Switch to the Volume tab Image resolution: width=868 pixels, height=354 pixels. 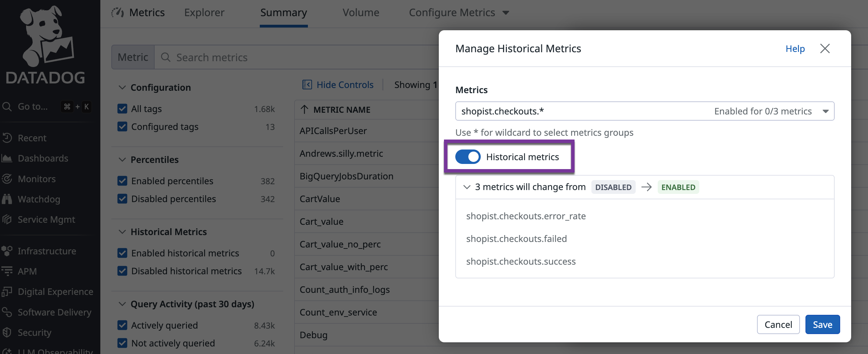coord(361,13)
